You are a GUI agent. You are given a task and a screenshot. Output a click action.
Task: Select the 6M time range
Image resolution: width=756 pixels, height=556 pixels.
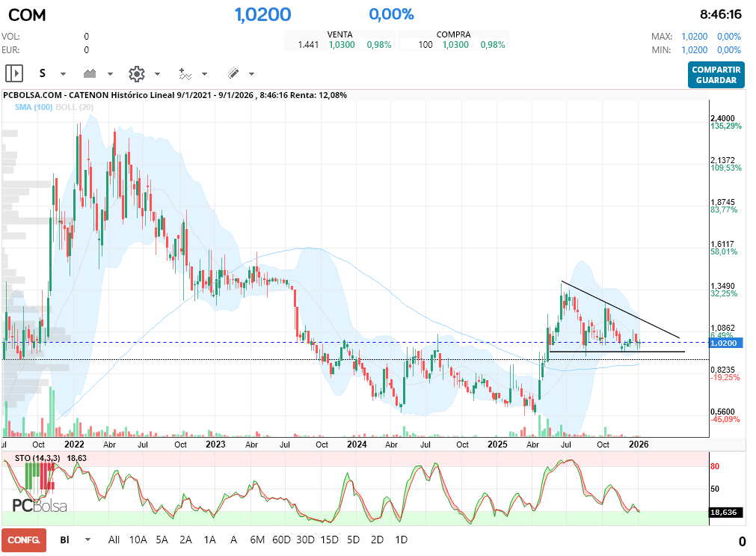257,540
